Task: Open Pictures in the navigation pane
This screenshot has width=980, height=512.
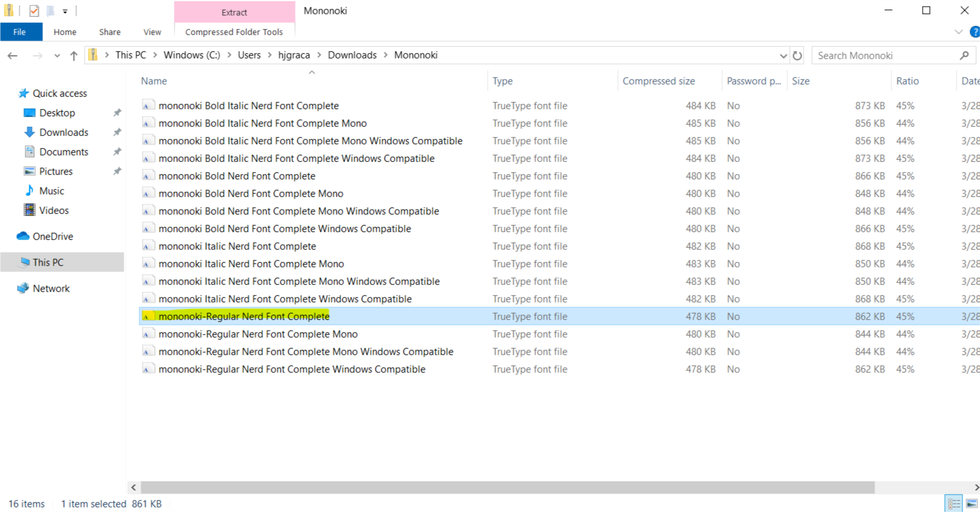Action: (56, 171)
